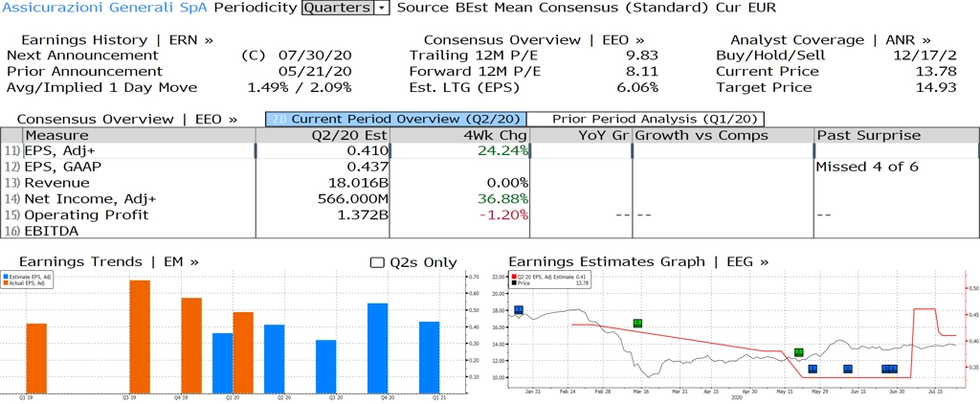Screen dimensions: 980x404
Task: Select row 11) EPS, Adj+
Action: click(490, 150)
